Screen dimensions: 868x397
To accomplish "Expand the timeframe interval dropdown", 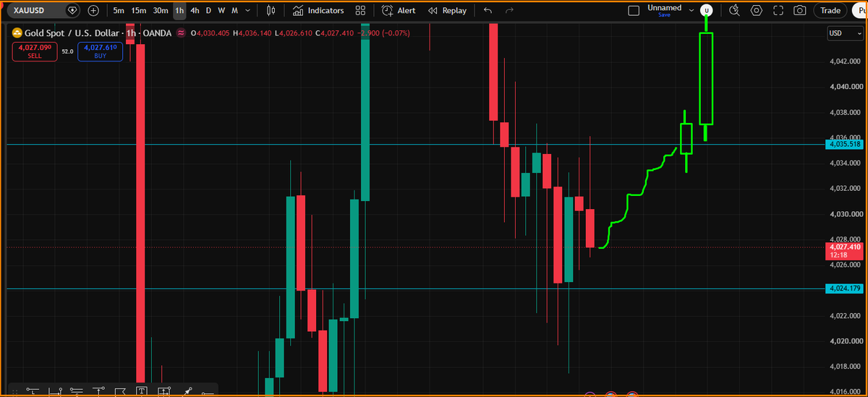I will (248, 11).
